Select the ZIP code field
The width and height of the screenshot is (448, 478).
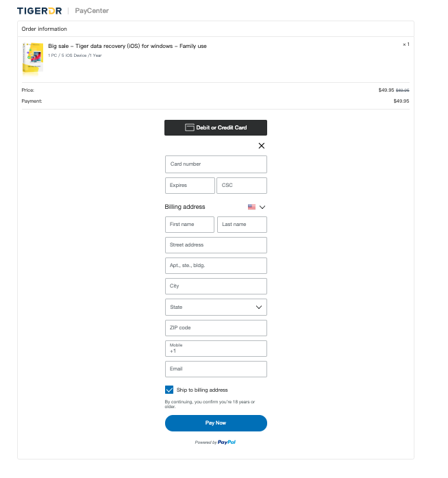tap(216, 328)
